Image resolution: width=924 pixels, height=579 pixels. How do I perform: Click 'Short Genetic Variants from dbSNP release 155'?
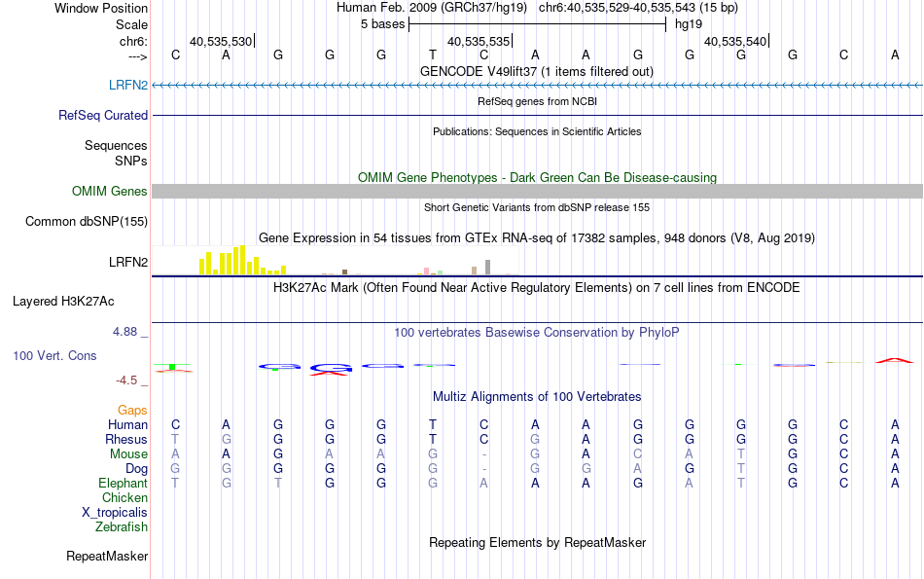(537, 207)
